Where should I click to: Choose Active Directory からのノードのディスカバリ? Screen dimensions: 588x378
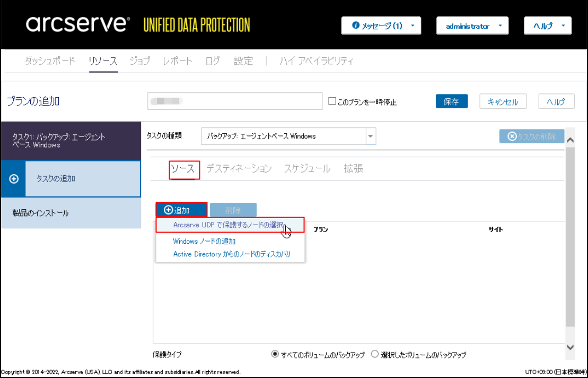click(232, 254)
